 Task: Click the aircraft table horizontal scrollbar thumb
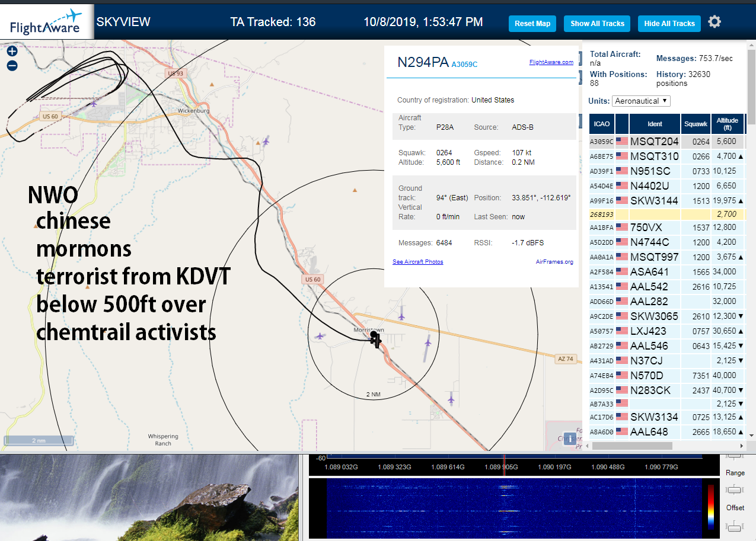pos(632,446)
